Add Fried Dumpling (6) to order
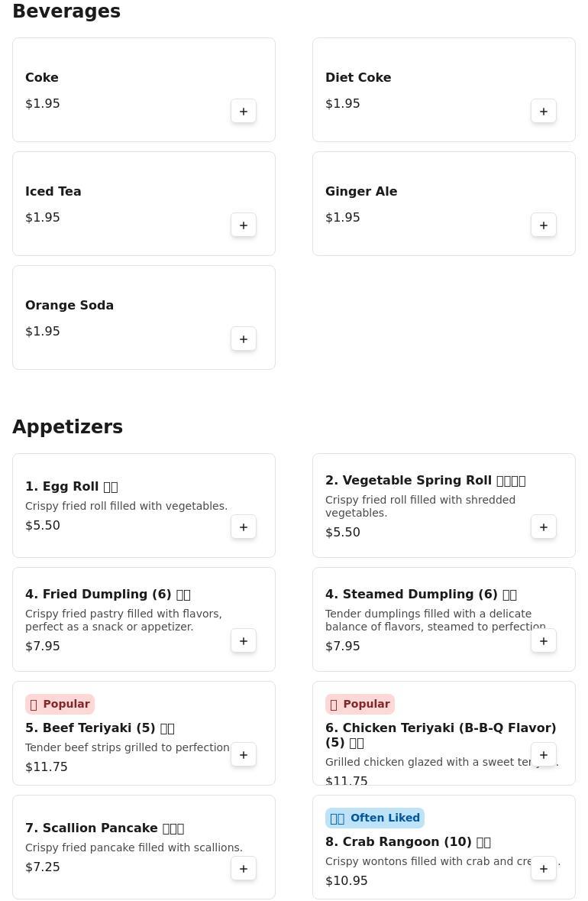The width and height of the screenshot is (588, 901). point(244,640)
